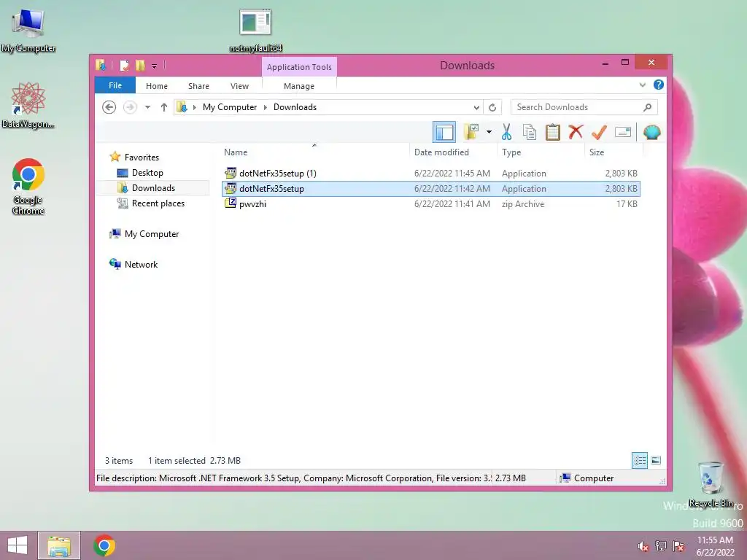The height and width of the screenshot is (560, 747).
Task: Expand the ribbon with the chevron
Action: (x=642, y=85)
